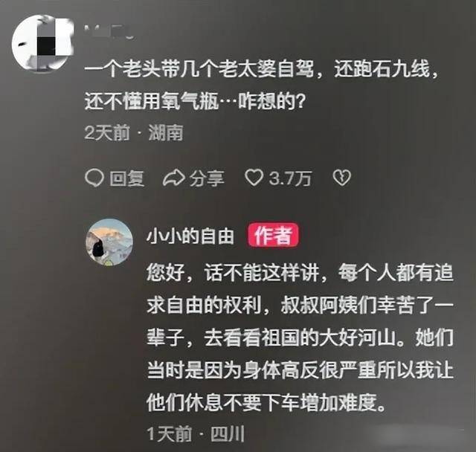The image size is (476, 452).
Task: Select the comment about 石九线 self-driving
Action: pyautogui.click(x=262, y=85)
